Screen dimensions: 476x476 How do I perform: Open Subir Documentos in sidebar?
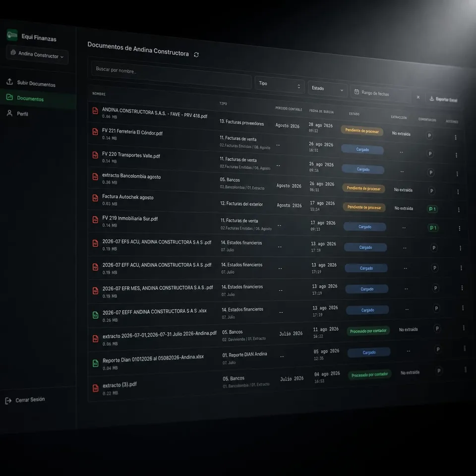click(x=31, y=83)
